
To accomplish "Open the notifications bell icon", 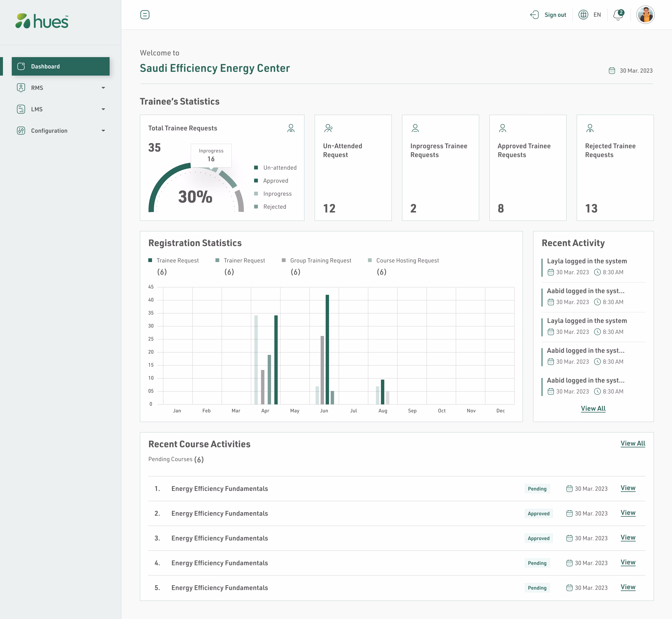I will coord(618,15).
